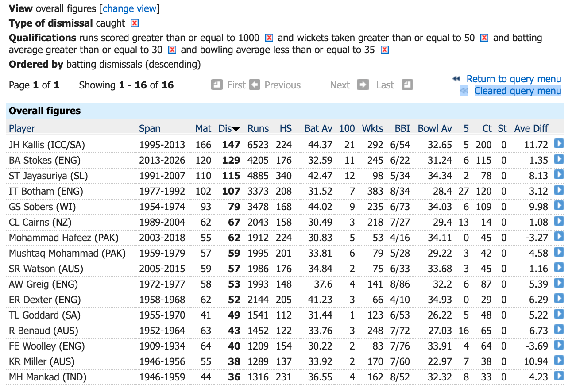Sort by five-wicket hauls column header
Viewport: 572px width, 392px height.
point(466,128)
